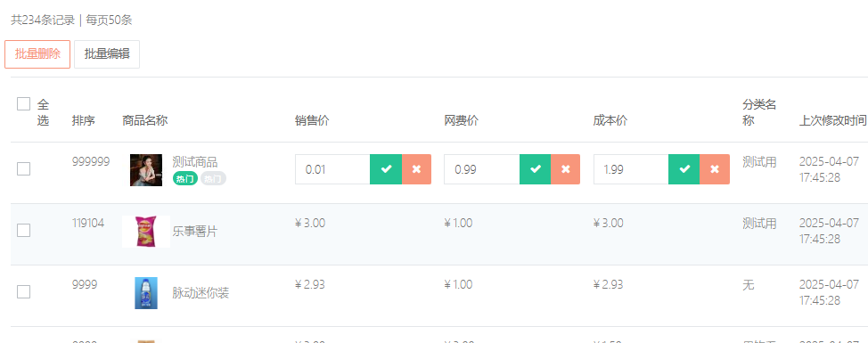Click the 上次修改时间 column header

click(x=832, y=120)
